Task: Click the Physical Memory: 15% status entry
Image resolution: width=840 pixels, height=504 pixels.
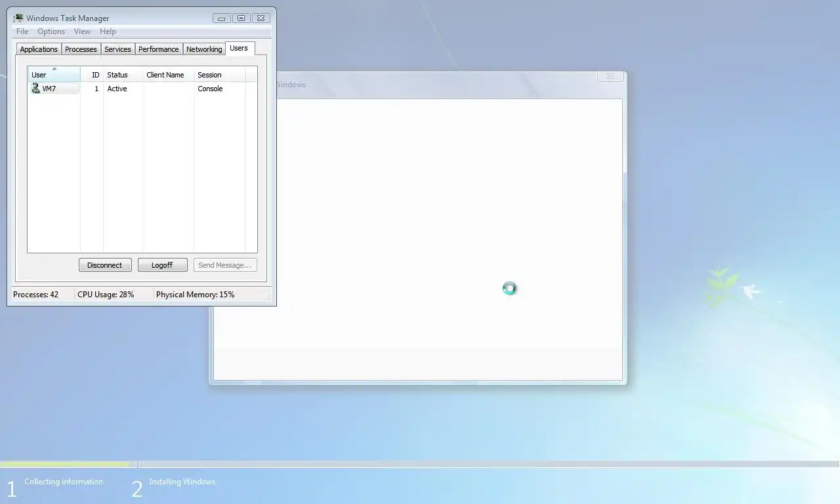Action: (x=195, y=295)
